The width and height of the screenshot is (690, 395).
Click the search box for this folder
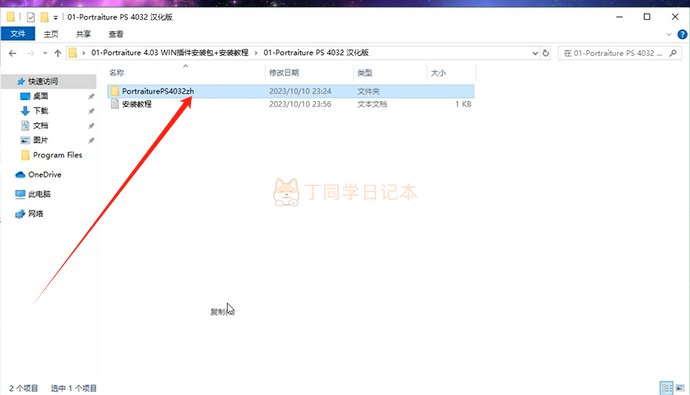(x=613, y=53)
